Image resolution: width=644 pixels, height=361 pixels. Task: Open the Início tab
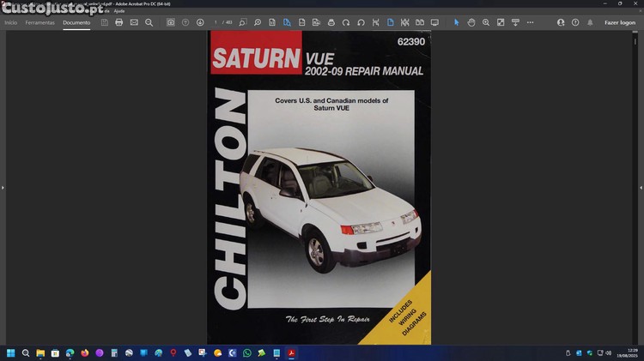(10, 22)
